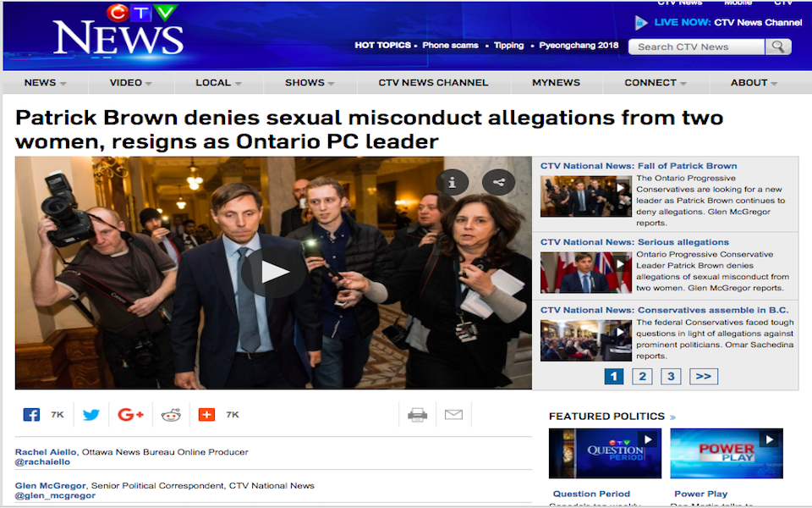Open the Fall of Patrick Brown headline link
Viewport: 812px width, 508px height.
pyautogui.click(x=639, y=166)
